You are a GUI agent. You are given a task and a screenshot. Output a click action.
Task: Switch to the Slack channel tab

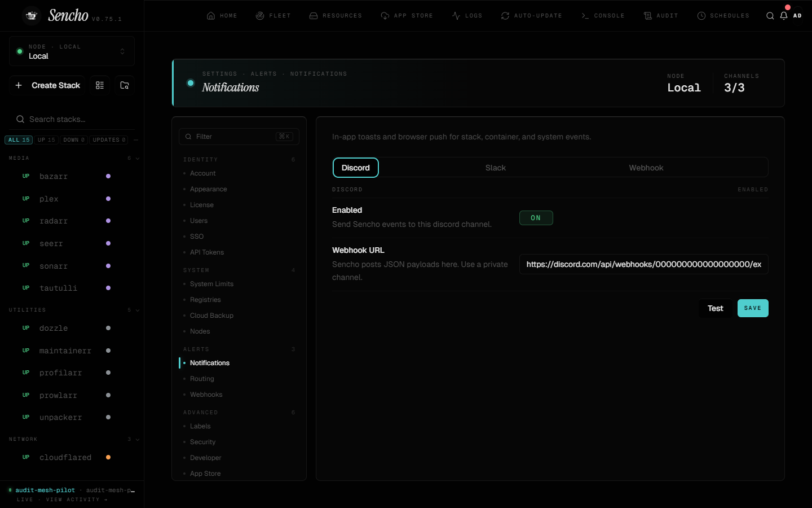click(496, 168)
